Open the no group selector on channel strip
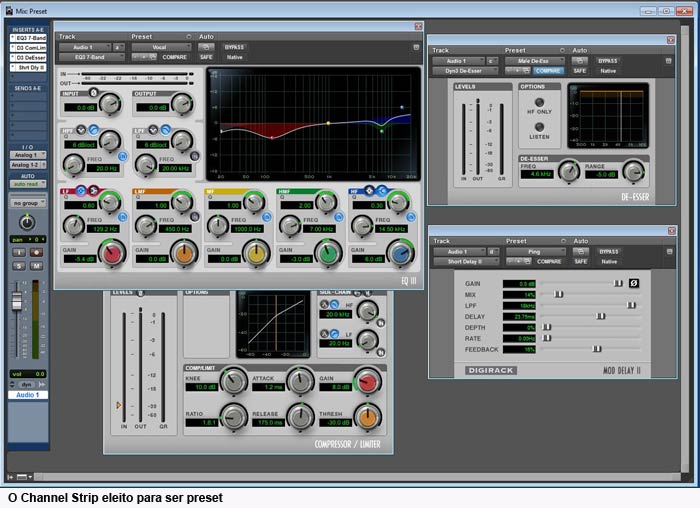700x508 pixels. 28,203
